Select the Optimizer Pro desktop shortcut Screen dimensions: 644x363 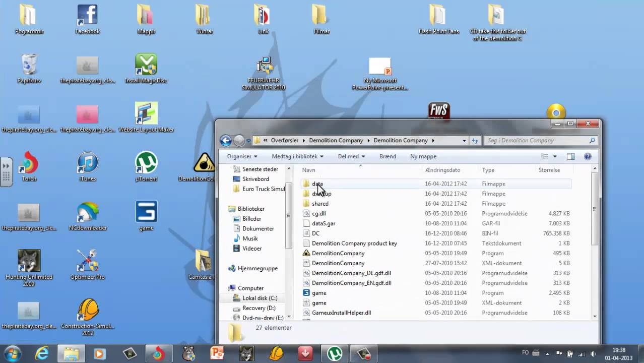click(88, 265)
